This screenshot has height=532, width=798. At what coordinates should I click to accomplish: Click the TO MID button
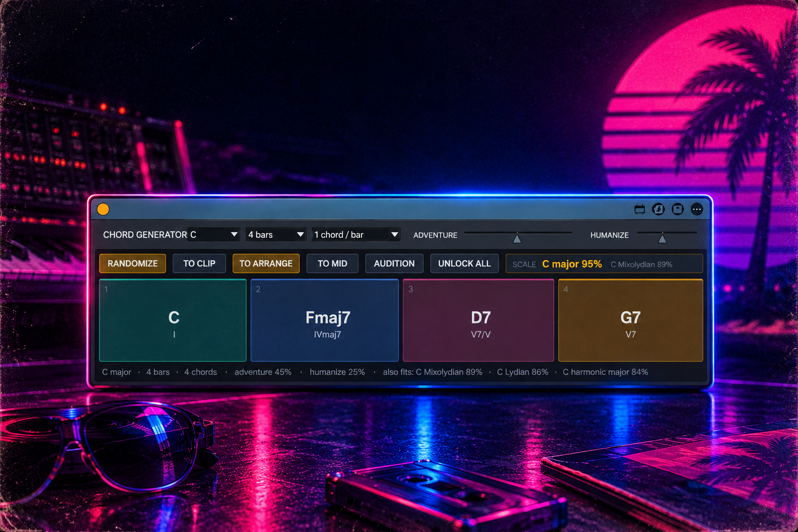coord(332,263)
